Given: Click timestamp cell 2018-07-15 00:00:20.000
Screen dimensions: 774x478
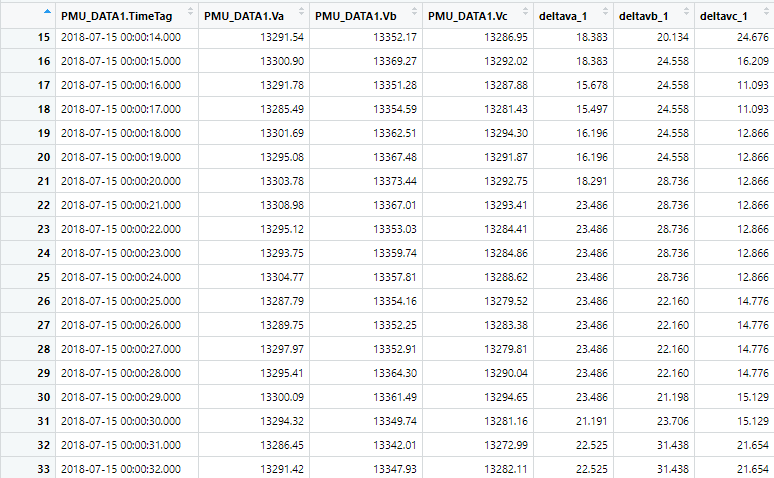Looking at the screenshot, I should pyautogui.click(x=121, y=181).
